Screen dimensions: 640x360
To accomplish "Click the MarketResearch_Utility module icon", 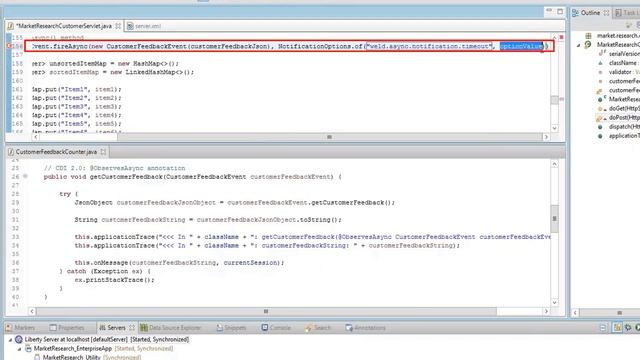I will coord(37,357).
